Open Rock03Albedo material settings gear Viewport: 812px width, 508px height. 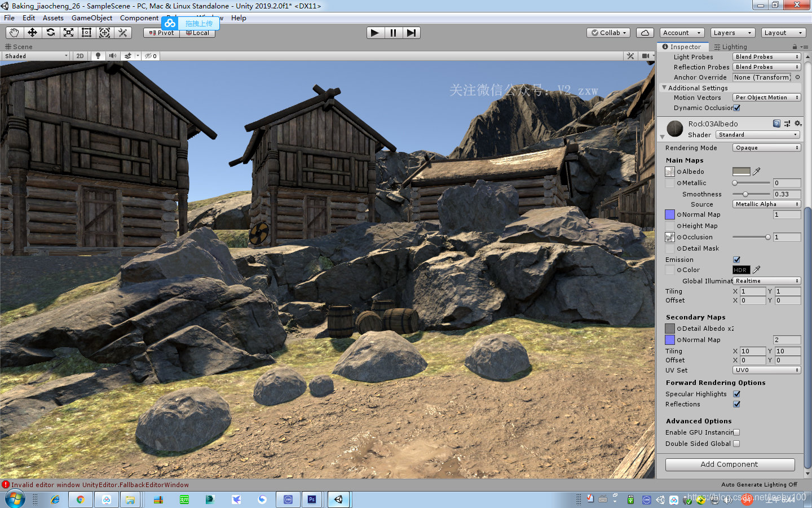[797, 124]
